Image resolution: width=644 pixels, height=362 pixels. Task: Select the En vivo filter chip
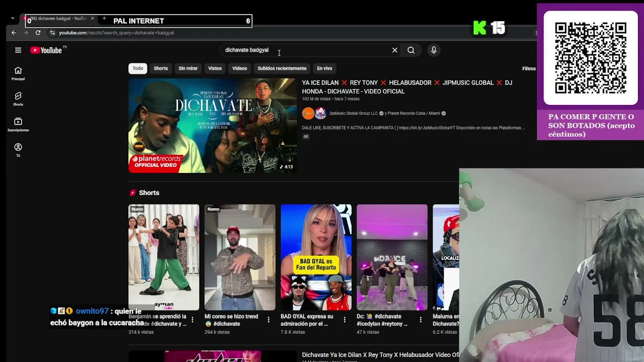[325, 68]
